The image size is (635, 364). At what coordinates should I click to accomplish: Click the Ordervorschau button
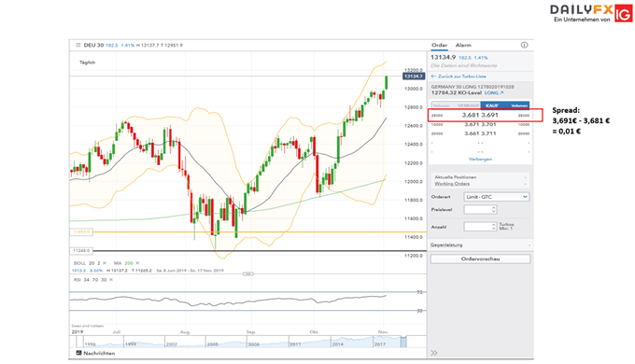tap(480, 259)
